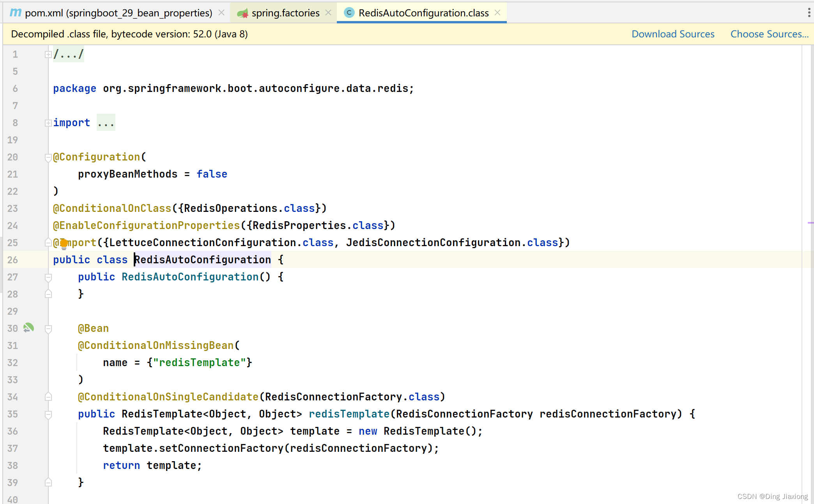Image resolution: width=814 pixels, height=504 pixels.
Task: Click the "redisTemplate" string literal
Action: click(x=199, y=363)
